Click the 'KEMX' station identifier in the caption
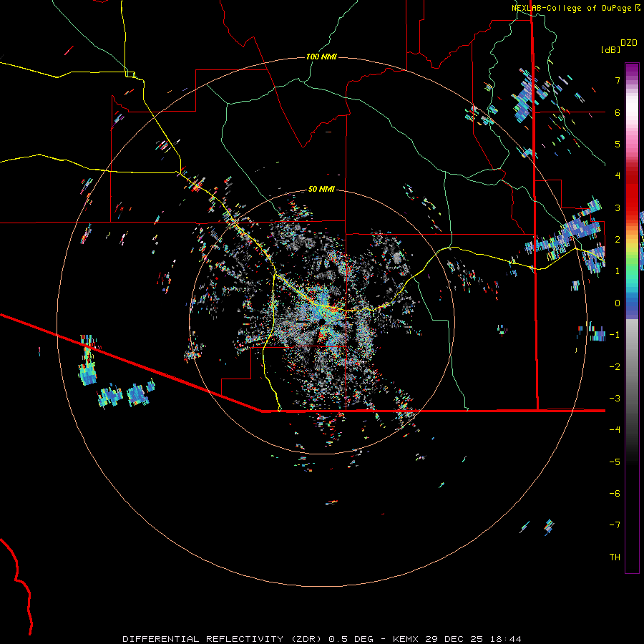 406,639
